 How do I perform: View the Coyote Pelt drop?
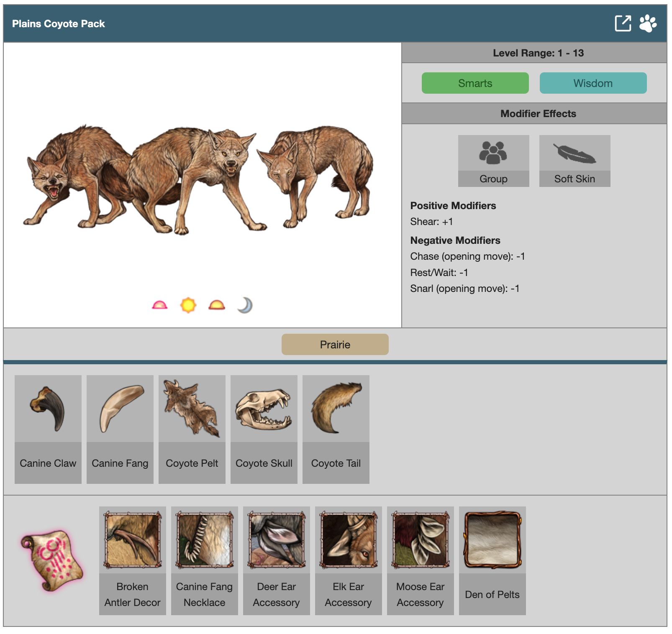(x=192, y=429)
